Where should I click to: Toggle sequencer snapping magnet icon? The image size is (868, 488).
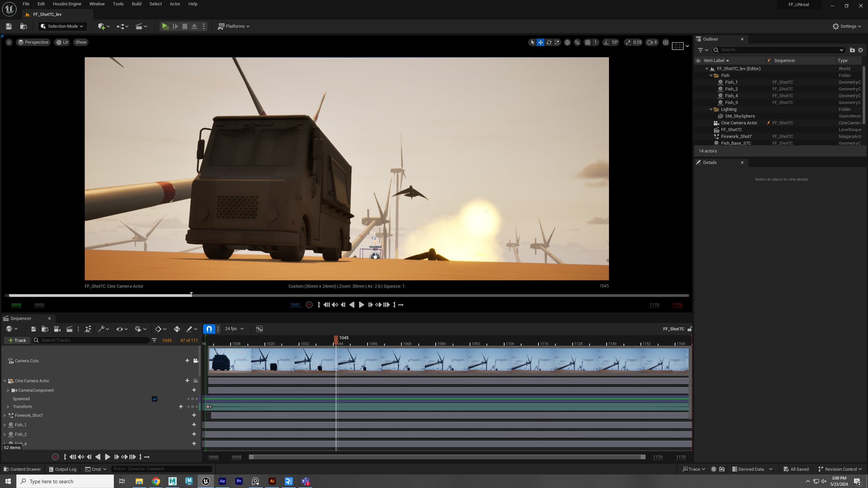(209, 329)
